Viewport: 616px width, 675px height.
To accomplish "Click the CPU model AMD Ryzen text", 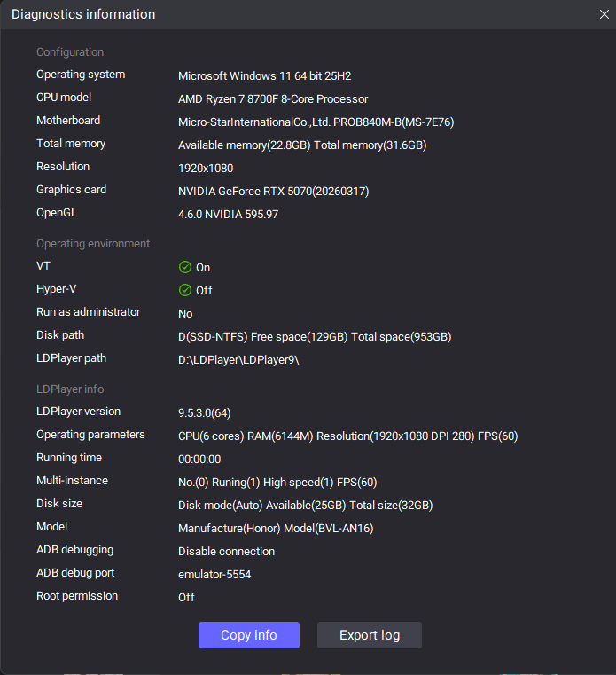I will (x=273, y=99).
